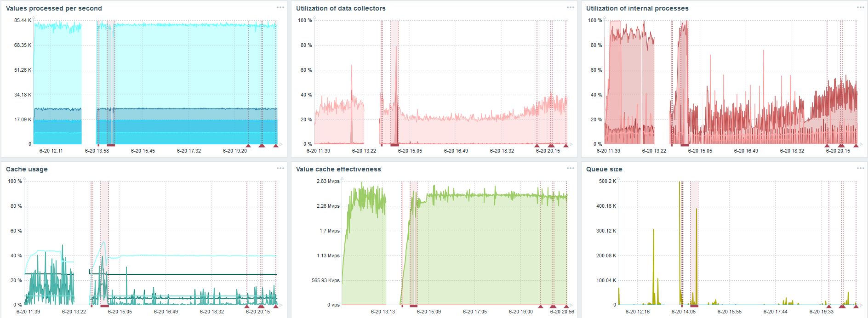
Task: Click 60 % axis label in data collectors graph
Action: tap(306, 70)
